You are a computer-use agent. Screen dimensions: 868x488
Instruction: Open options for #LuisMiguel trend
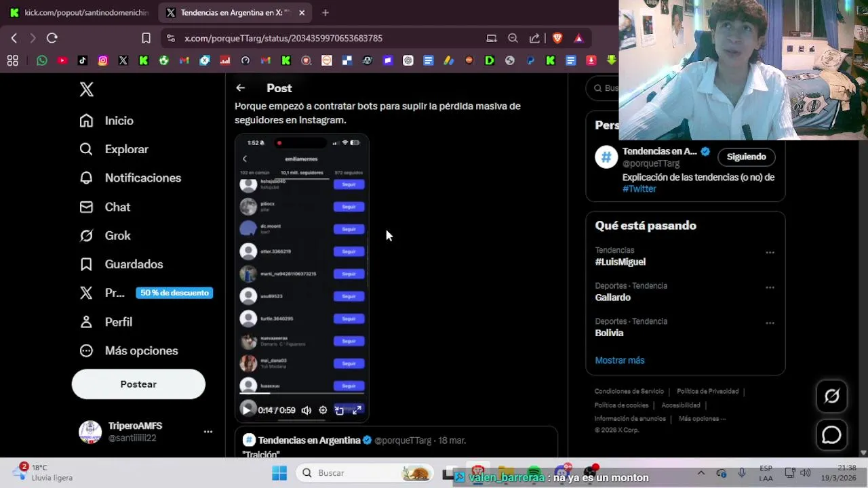(x=770, y=252)
